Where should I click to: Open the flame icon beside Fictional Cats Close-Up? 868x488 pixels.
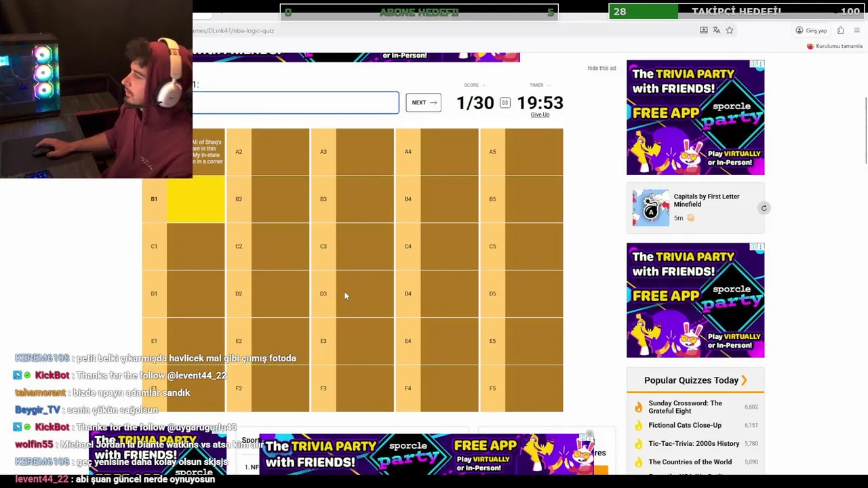click(638, 425)
